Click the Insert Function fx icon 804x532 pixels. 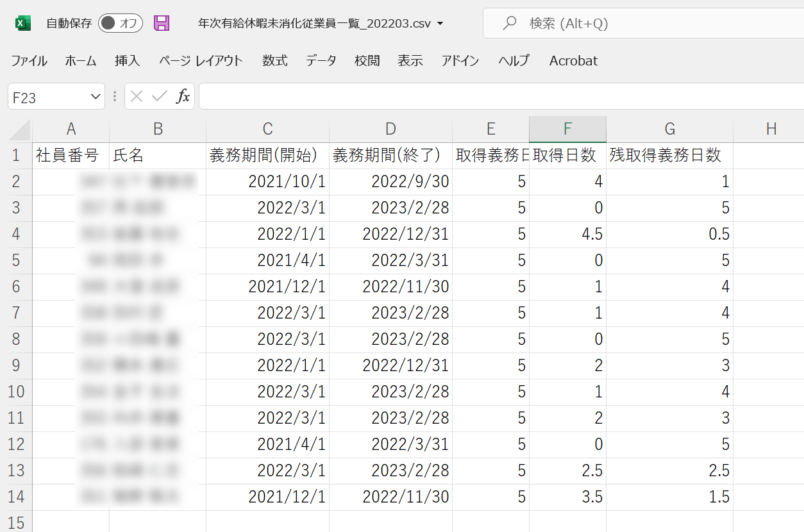point(183,97)
